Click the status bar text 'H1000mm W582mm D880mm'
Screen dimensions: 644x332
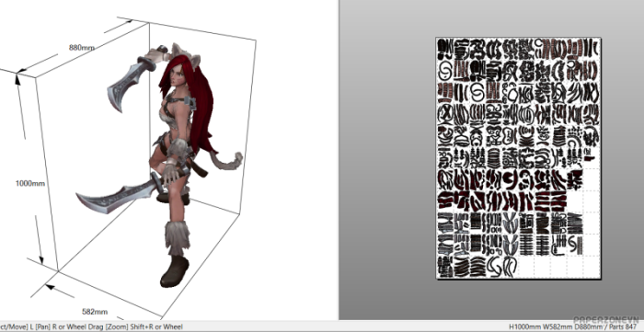click(x=556, y=327)
